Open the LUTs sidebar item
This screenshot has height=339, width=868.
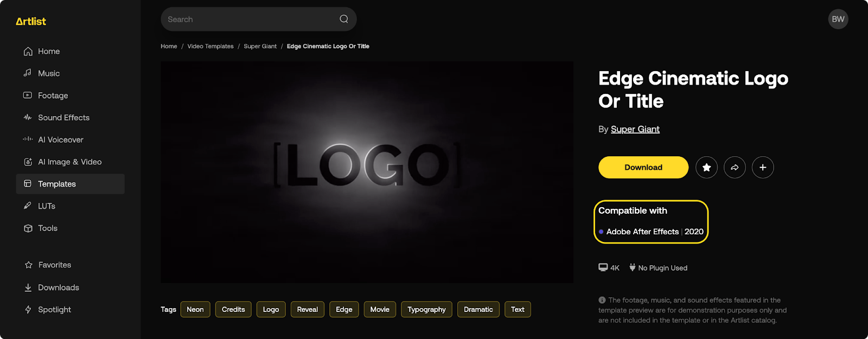[x=47, y=206]
